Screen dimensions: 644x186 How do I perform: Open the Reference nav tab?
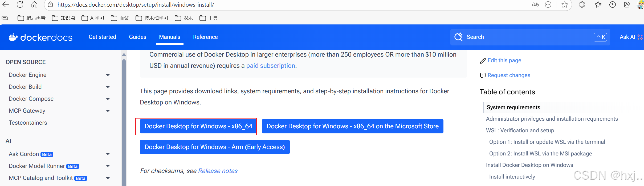pyautogui.click(x=205, y=37)
